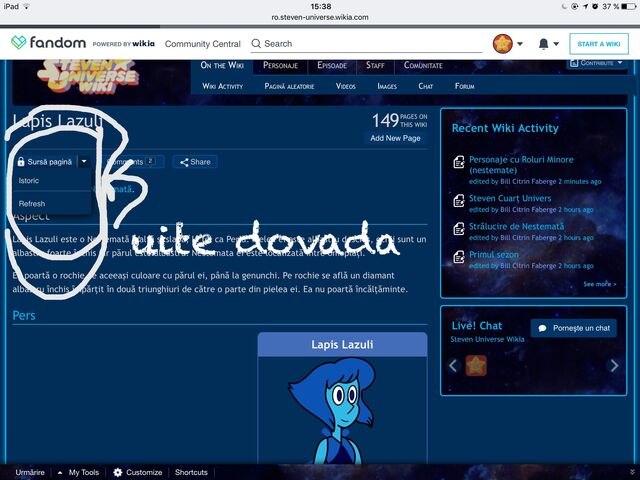Screen dimensions: 640x480
Task: Tap the Wi-Fi status icon
Action: [27, 7]
